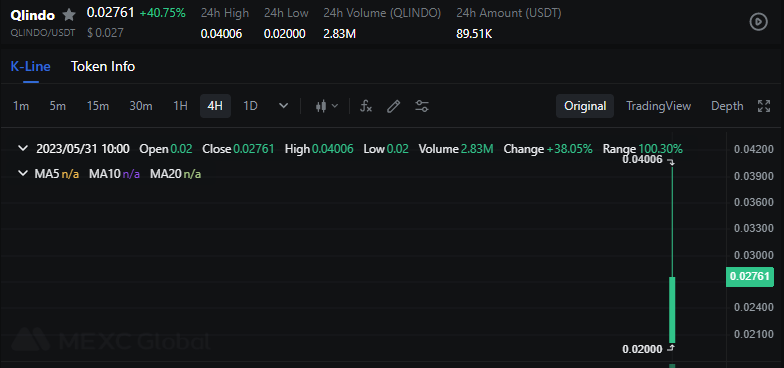Open the candlestick chart type dropdown
Screen dimensions: 784x368
click(327, 106)
